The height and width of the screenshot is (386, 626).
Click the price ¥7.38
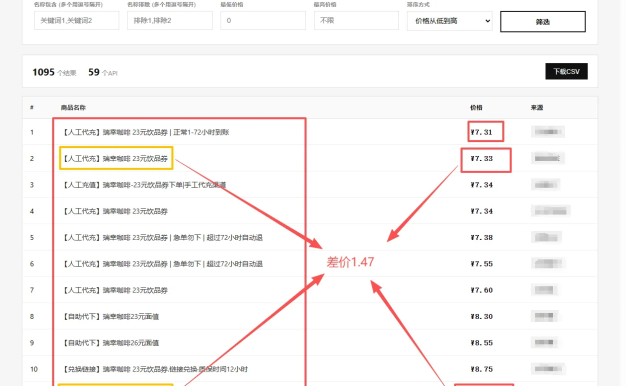481,238
